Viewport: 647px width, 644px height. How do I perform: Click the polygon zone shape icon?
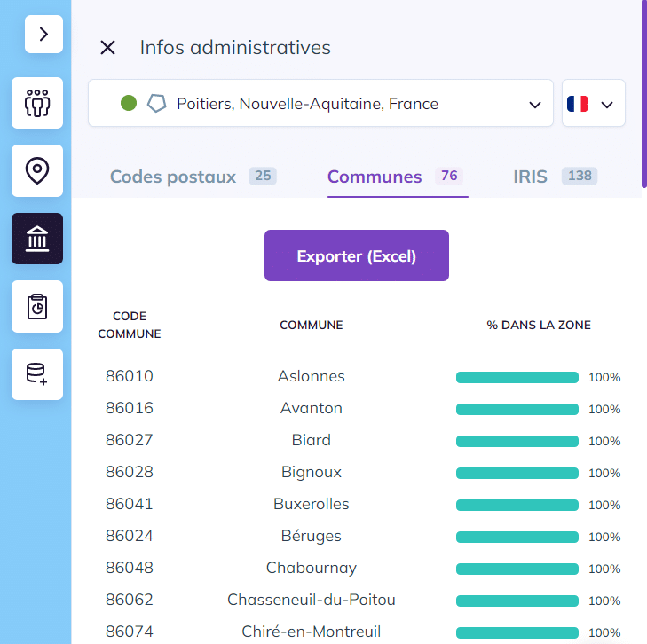[157, 104]
